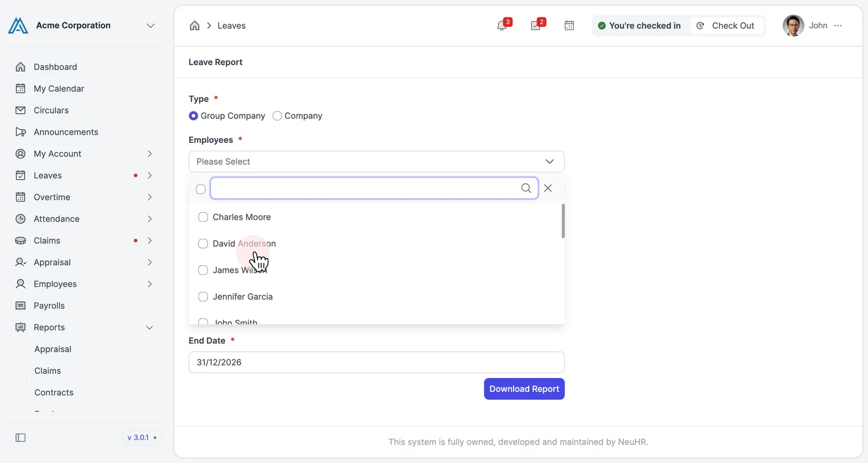This screenshot has height=463, width=868.
Task: Expand the Employees sidebar submenu chevron
Action: click(x=149, y=284)
